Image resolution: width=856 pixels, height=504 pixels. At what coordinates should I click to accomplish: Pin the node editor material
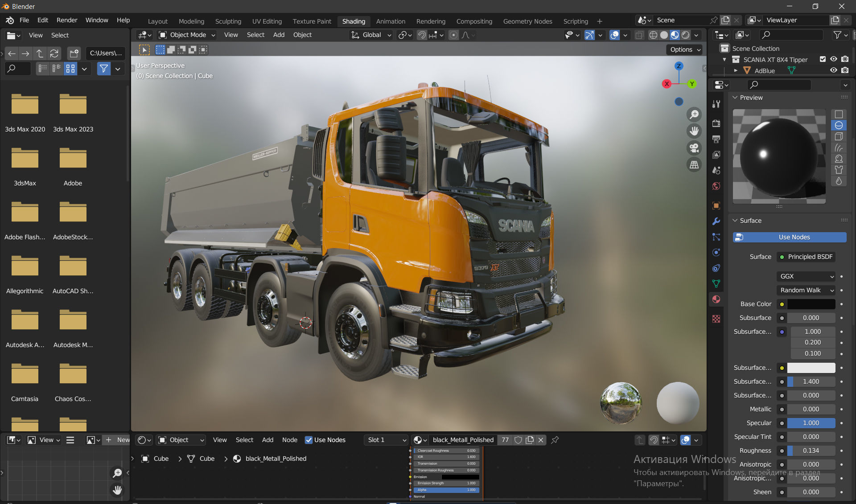tap(555, 440)
